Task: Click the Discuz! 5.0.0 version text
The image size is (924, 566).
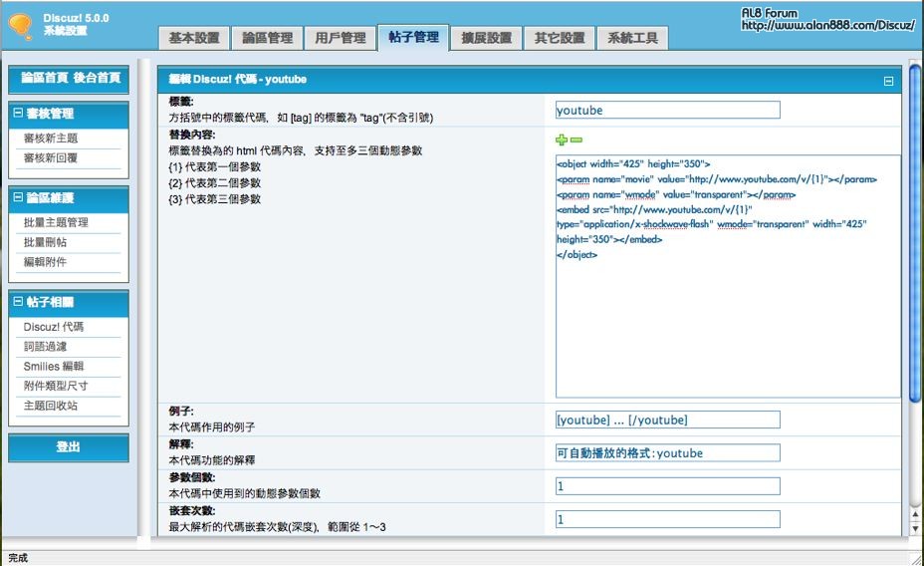Action: pyautogui.click(x=76, y=18)
